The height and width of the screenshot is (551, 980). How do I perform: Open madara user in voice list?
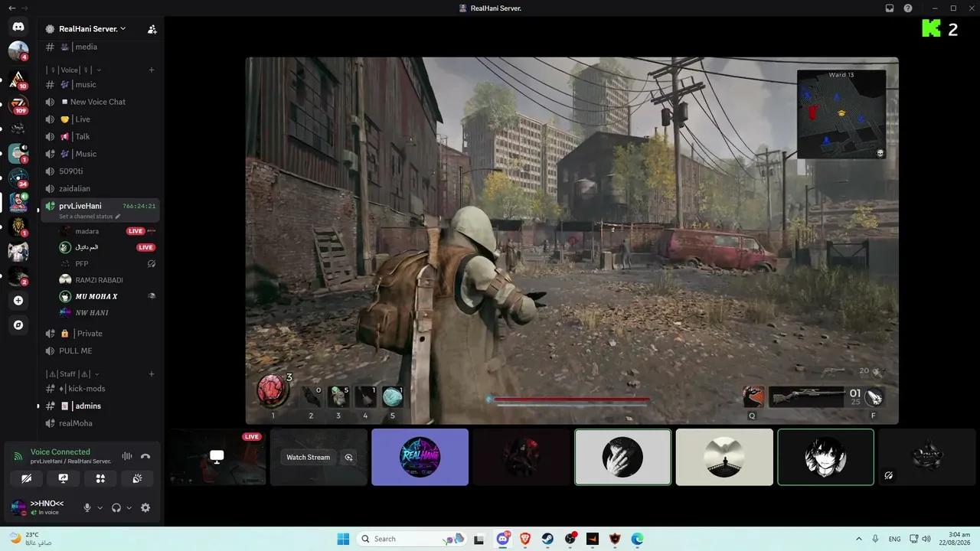tap(107, 231)
